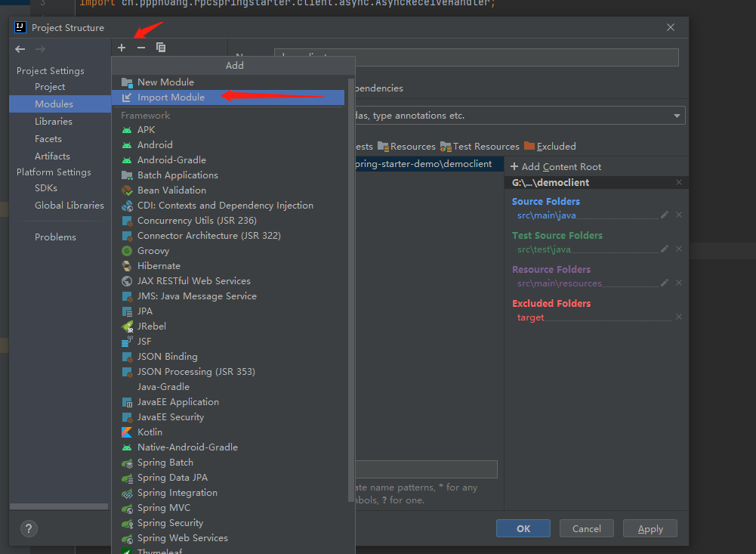Add Batch Applications framework

pos(228,175)
